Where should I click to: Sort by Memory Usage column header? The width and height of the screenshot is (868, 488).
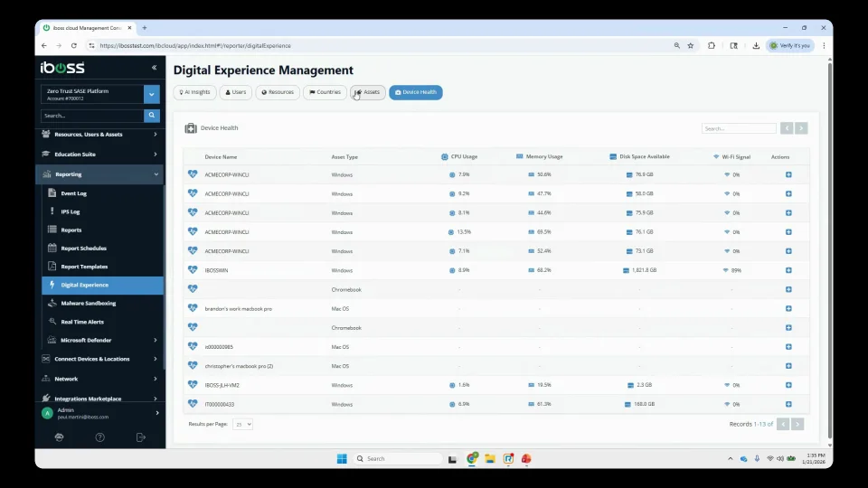pyautogui.click(x=539, y=156)
